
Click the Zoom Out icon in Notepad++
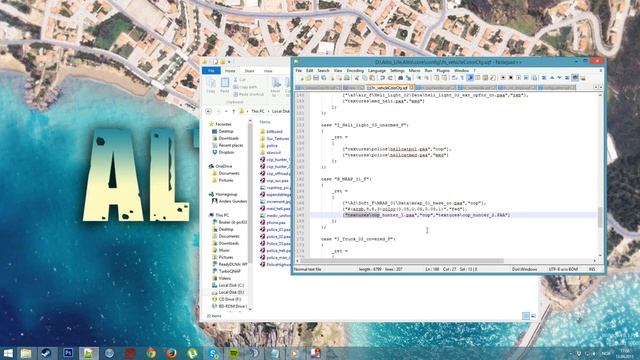(x=427, y=78)
